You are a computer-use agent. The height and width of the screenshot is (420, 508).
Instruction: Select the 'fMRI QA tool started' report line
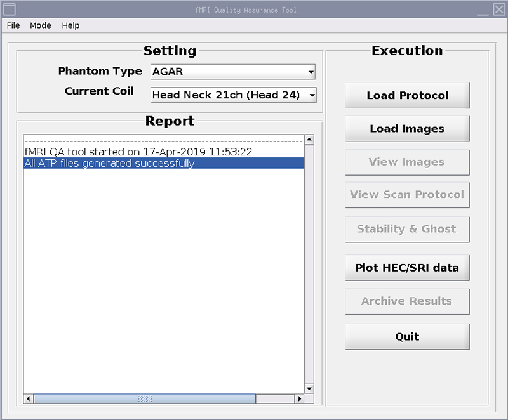pos(138,152)
